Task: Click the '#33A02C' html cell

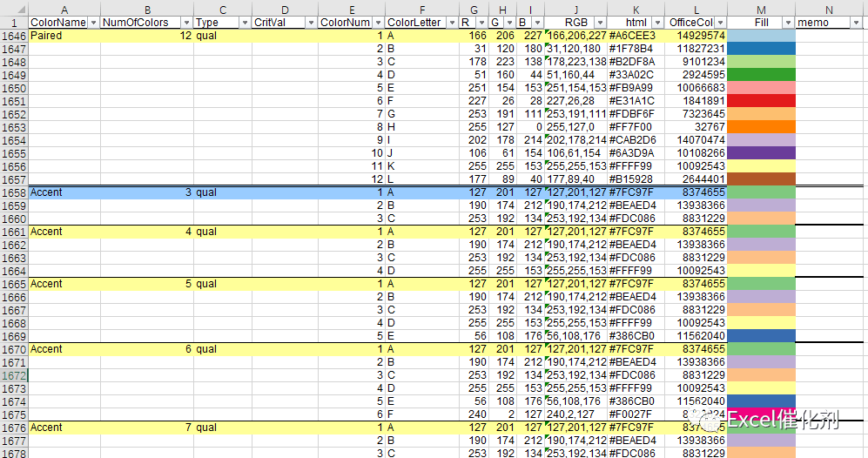Action: (636, 75)
